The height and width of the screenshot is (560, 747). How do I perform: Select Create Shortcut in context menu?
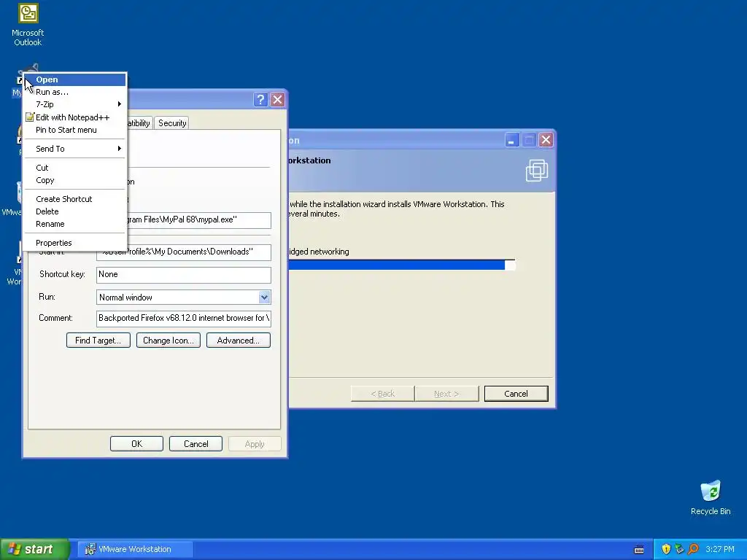coord(75,199)
